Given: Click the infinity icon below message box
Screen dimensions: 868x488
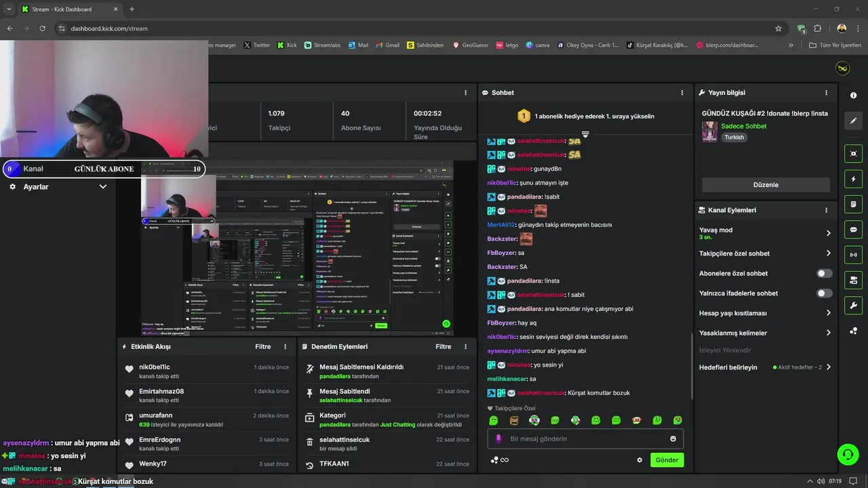Looking at the screenshot, I should coord(505,460).
